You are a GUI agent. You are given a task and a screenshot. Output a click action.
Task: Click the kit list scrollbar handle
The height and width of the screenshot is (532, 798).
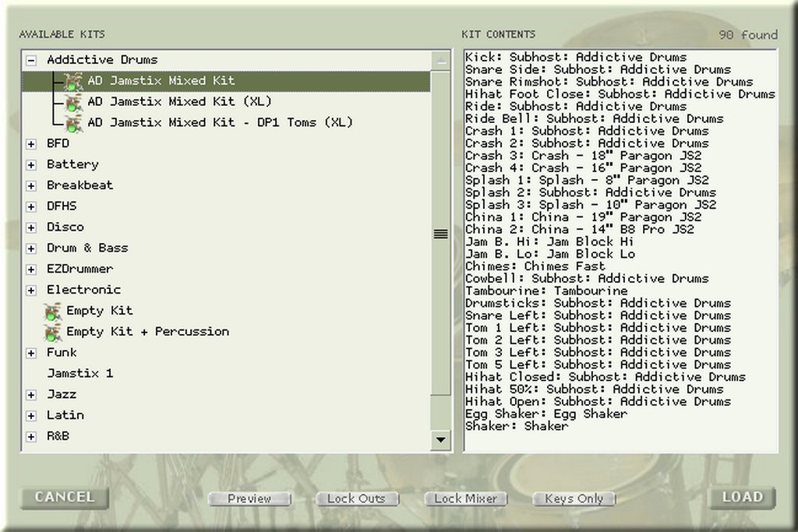click(440, 234)
